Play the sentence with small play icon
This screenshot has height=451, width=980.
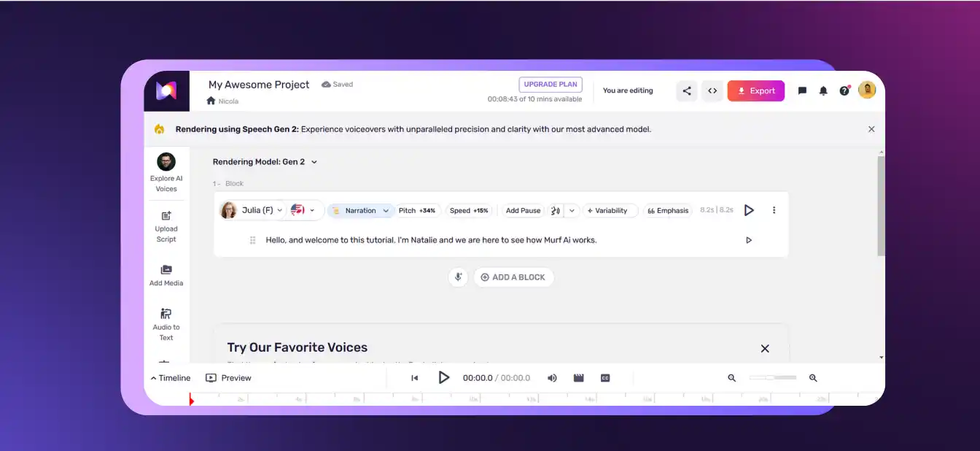(749, 240)
